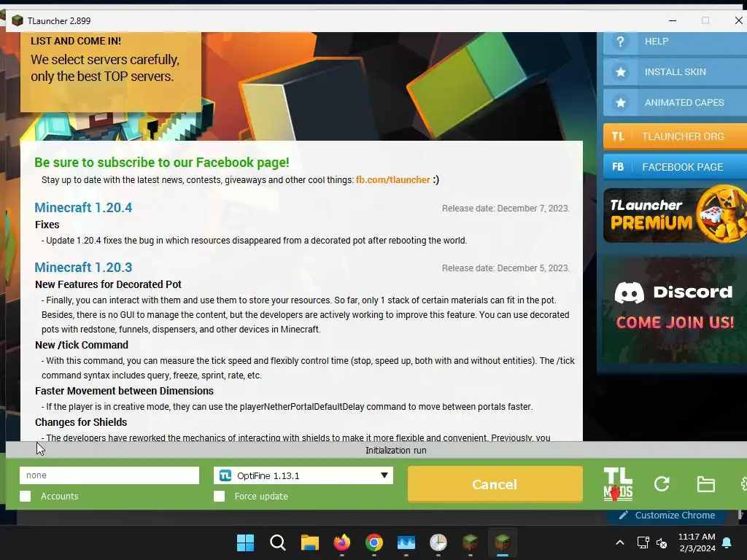Click the TL icon on orange button
The height and width of the screenshot is (560, 747).
tap(618, 136)
